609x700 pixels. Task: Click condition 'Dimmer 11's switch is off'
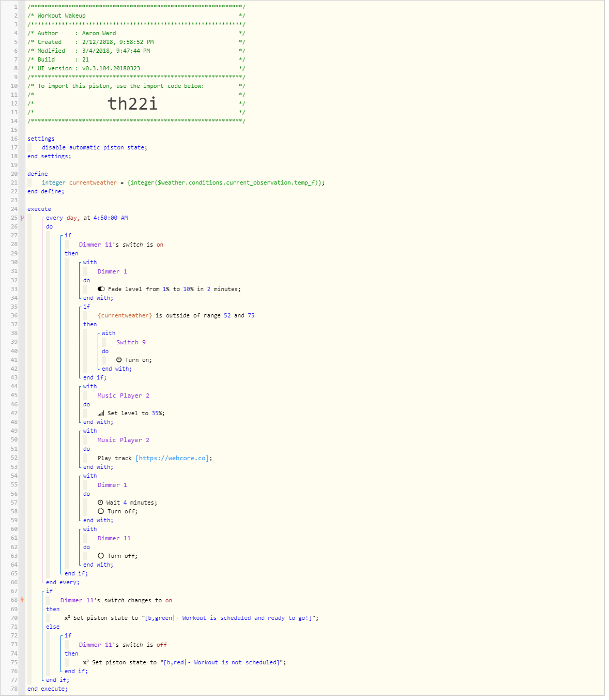click(x=123, y=645)
